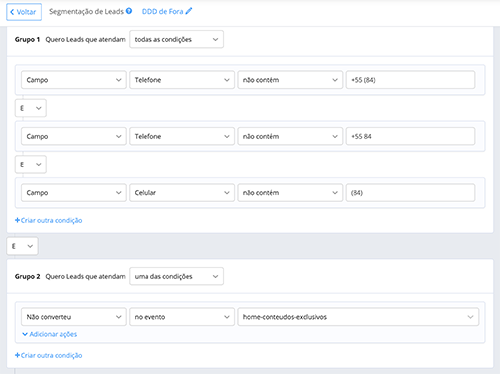
Task: Click the +55 84 value field
Action: tap(410, 136)
